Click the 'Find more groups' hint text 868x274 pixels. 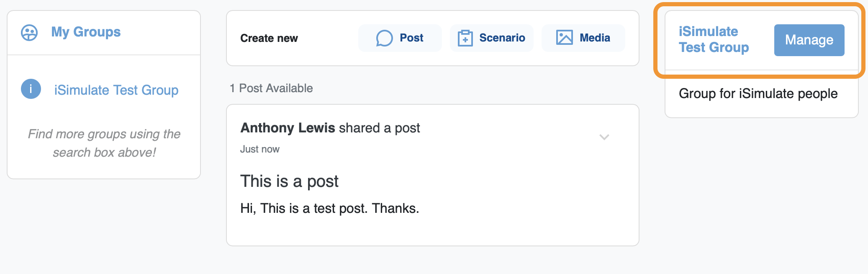[x=104, y=143]
